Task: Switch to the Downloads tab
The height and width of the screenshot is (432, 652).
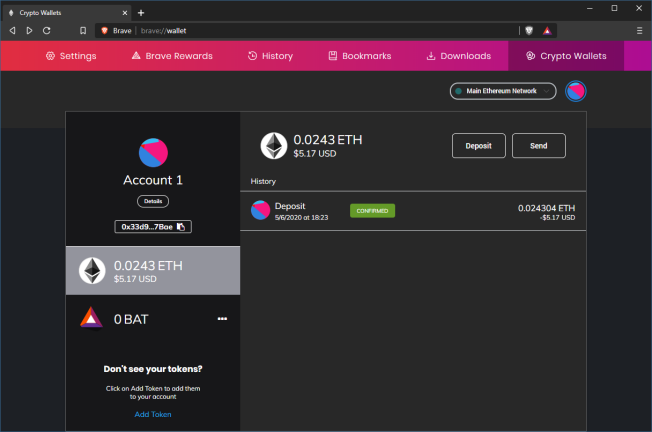Action: pos(459,56)
